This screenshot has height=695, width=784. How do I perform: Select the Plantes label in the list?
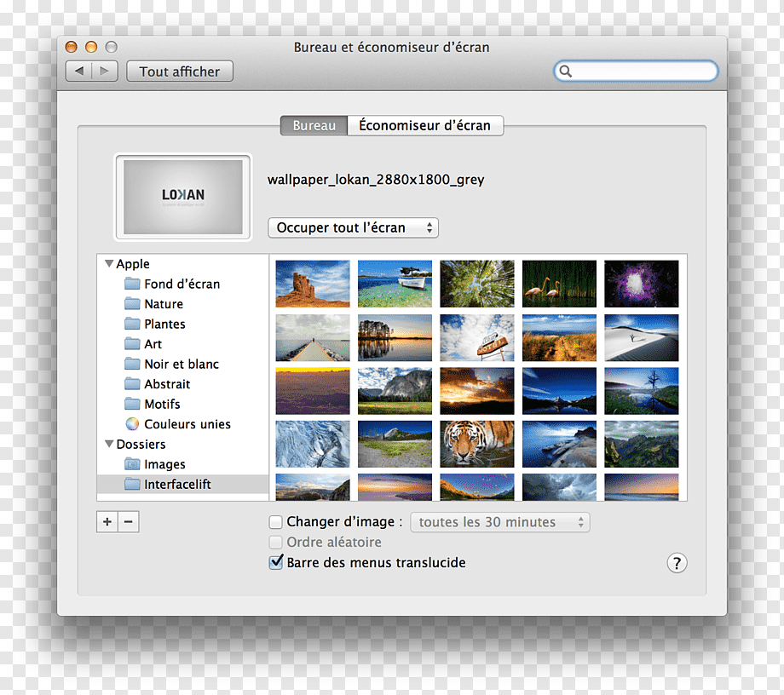pyautogui.click(x=164, y=324)
